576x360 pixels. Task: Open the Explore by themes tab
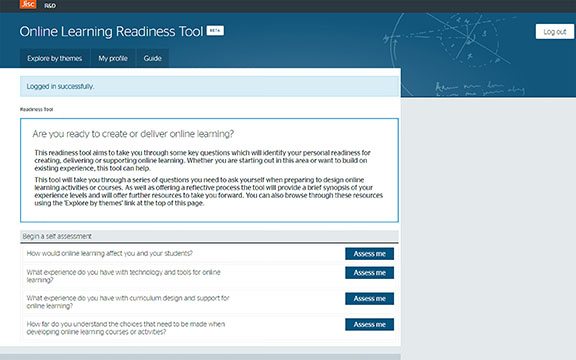coord(55,58)
